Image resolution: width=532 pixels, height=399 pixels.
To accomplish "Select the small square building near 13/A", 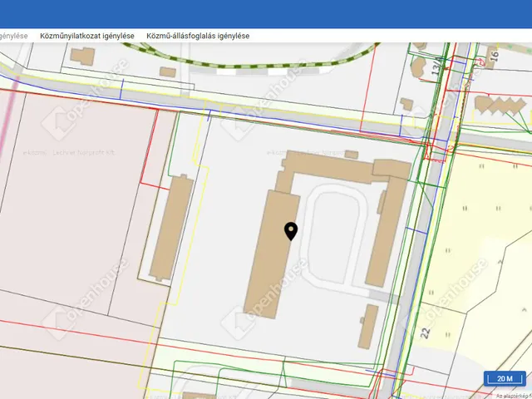I will (406, 105).
